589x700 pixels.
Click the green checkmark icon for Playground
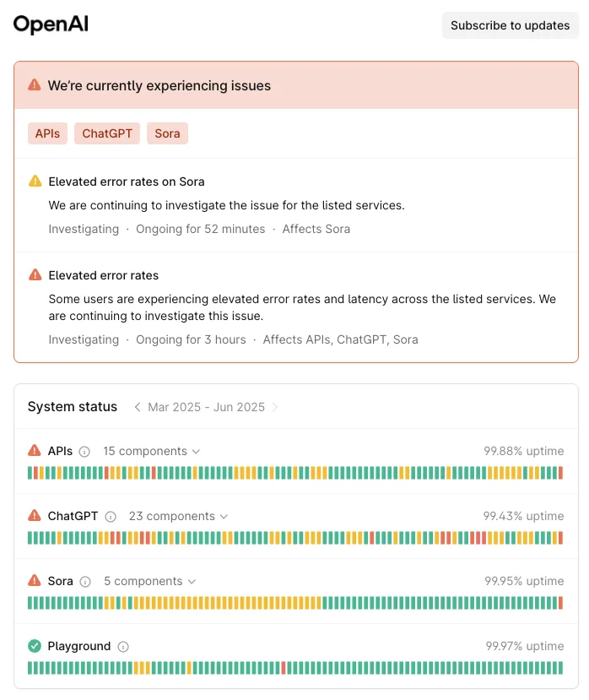tap(35, 646)
